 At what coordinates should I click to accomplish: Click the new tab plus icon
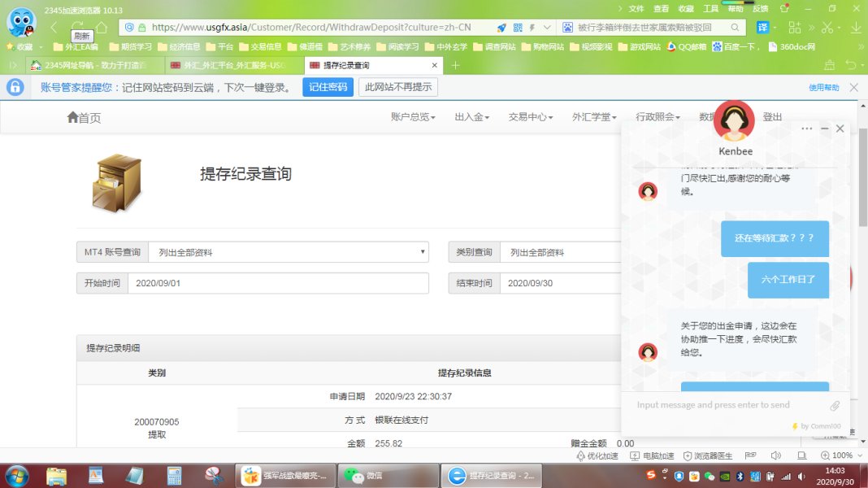455,65
